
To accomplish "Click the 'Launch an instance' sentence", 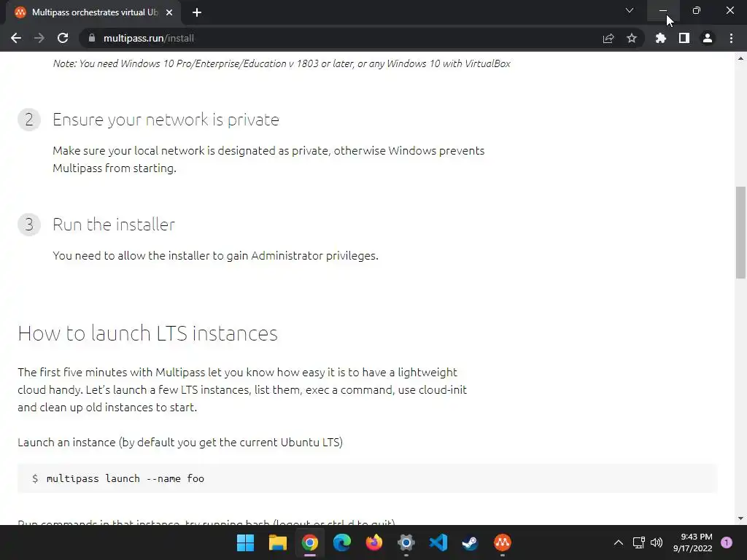I will 180,443.
